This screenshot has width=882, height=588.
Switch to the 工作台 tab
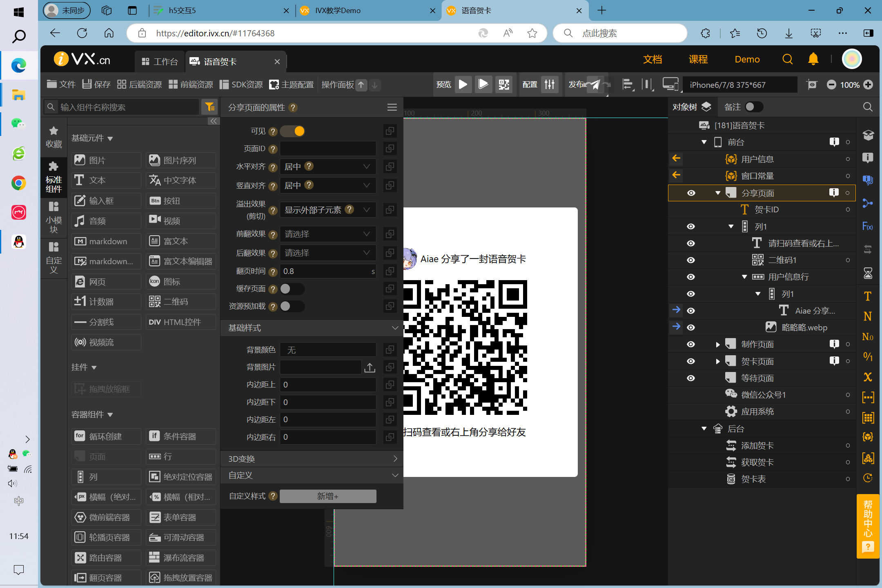pos(160,62)
